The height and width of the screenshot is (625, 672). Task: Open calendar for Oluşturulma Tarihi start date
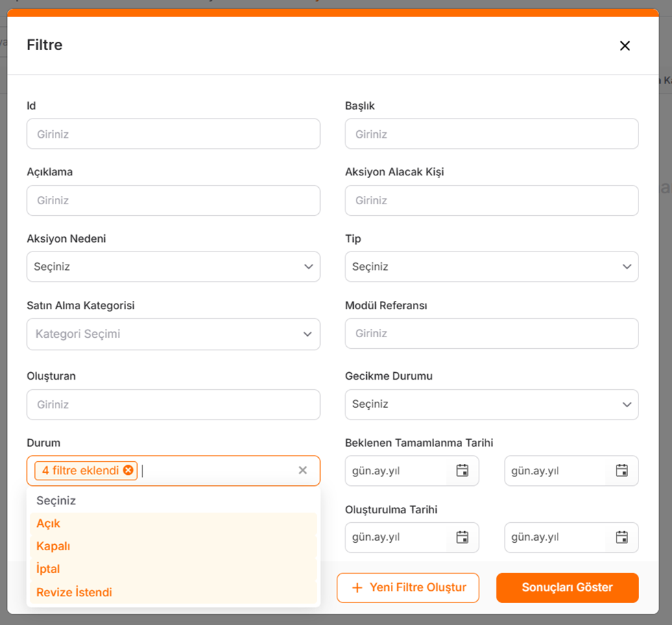pos(462,537)
